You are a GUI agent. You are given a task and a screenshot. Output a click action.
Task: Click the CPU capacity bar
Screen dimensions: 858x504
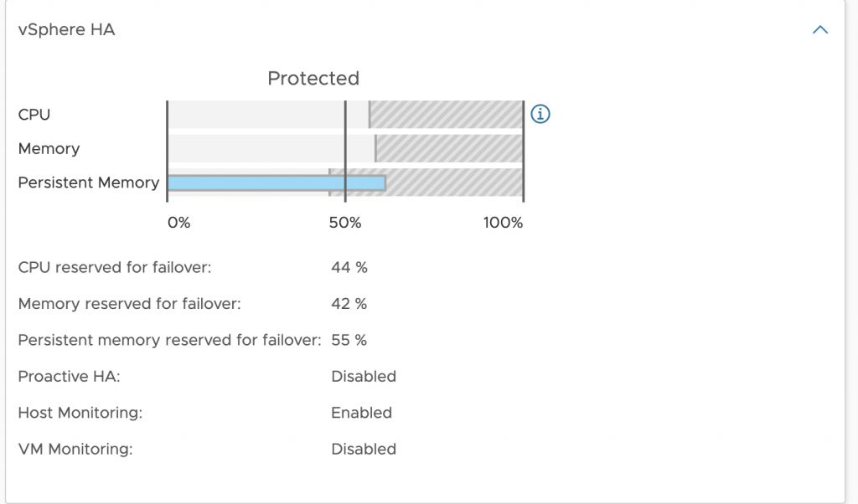pyautogui.click(x=268, y=114)
